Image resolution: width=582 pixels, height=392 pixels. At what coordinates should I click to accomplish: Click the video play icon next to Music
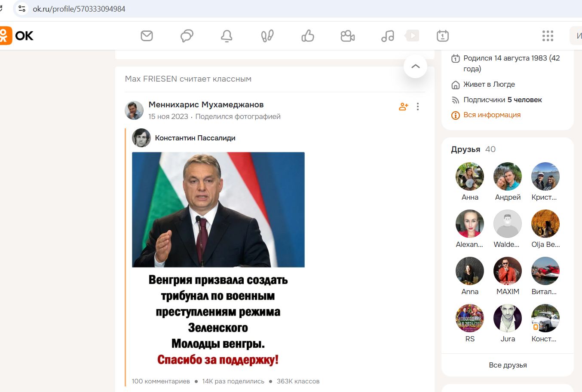click(x=412, y=36)
